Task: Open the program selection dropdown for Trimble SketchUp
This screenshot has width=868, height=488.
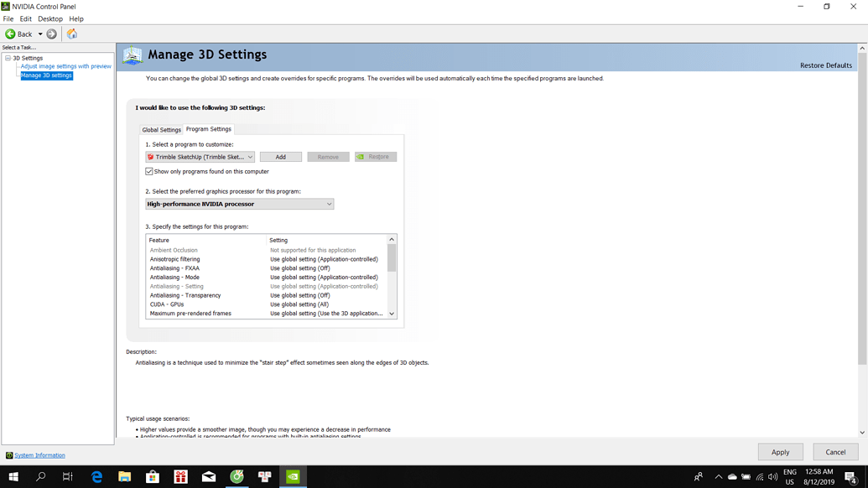Action: (250, 156)
